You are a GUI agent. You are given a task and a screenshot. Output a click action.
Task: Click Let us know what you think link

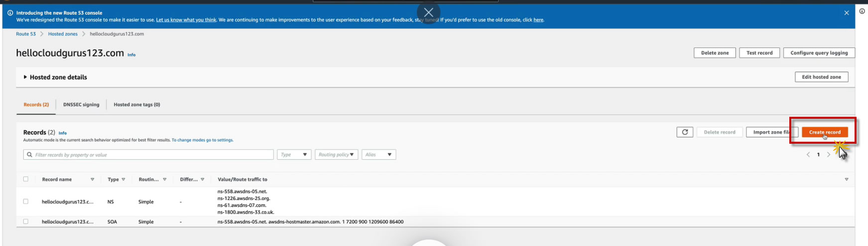[x=186, y=20]
